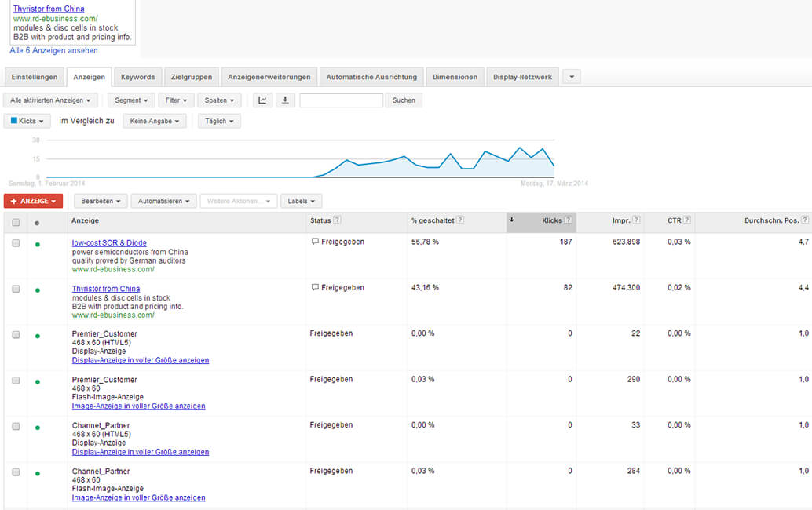Download the report via download icon

(x=285, y=100)
